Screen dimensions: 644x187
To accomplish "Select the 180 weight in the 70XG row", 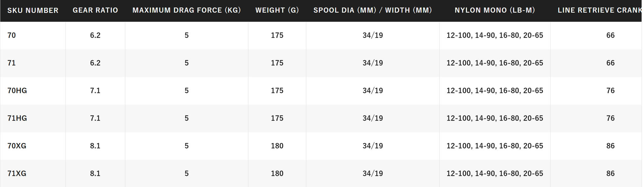I will click(x=277, y=146).
